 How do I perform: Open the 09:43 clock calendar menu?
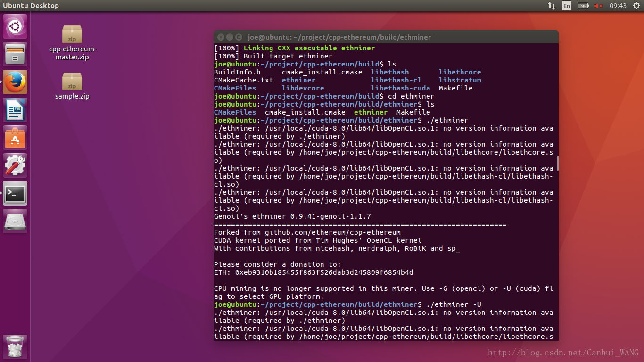618,6
